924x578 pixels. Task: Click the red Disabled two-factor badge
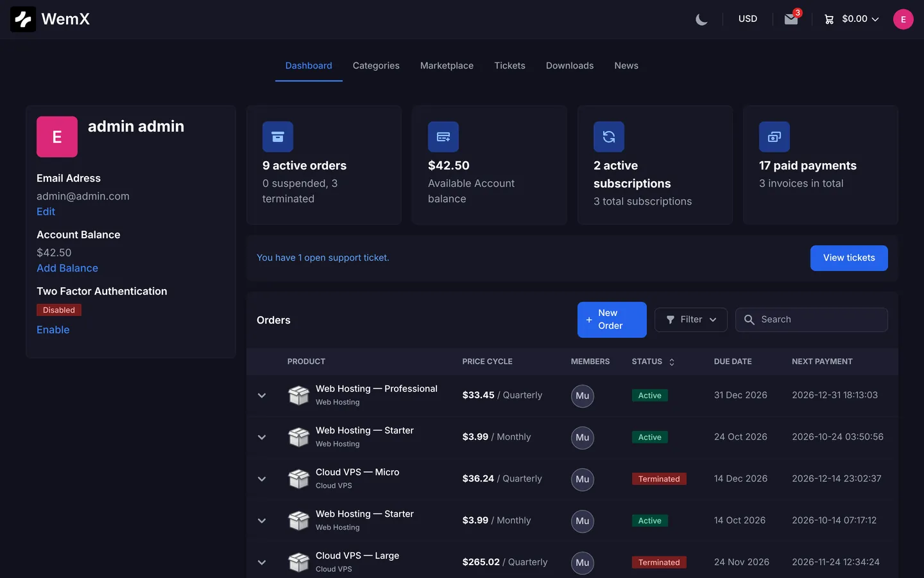[x=59, y=310]
